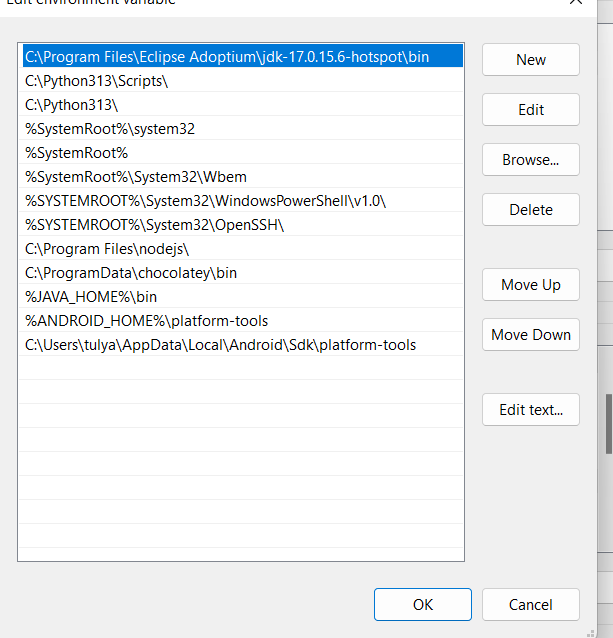Highlight the C:\Program Files\nodejs\ entry

point(107,249)
